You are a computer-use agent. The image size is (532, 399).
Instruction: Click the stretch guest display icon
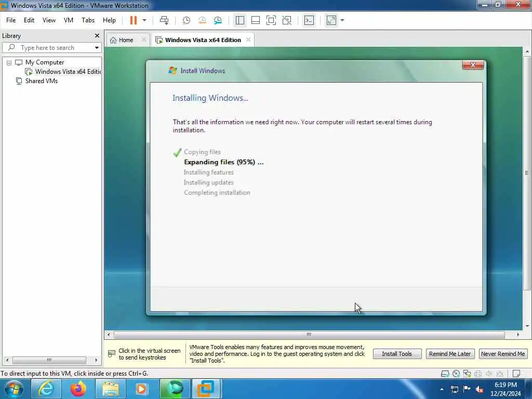[x=331, y=20]
